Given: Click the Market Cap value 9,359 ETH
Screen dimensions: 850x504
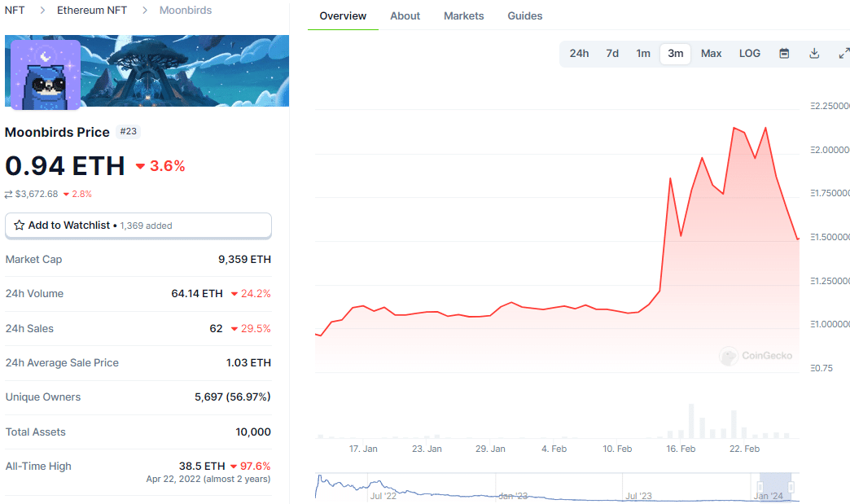Looking at the screenshot, I should point(244,260).
